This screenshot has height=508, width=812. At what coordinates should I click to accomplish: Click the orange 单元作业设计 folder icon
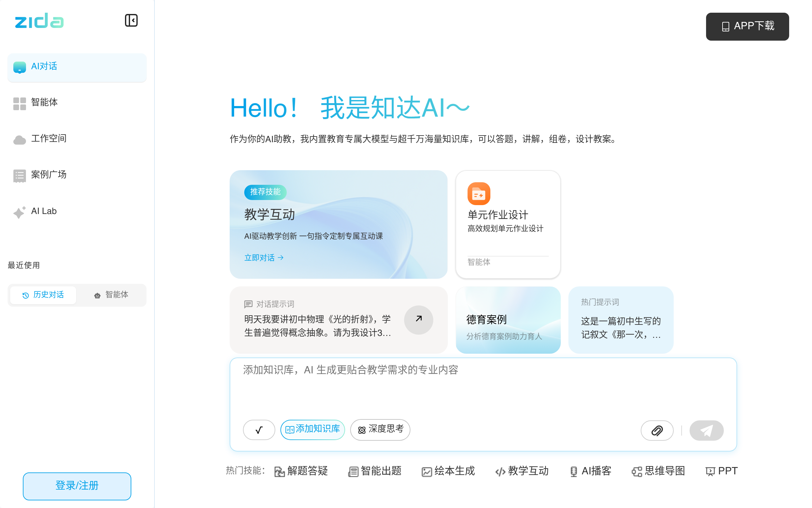click(x=479, y=194)
